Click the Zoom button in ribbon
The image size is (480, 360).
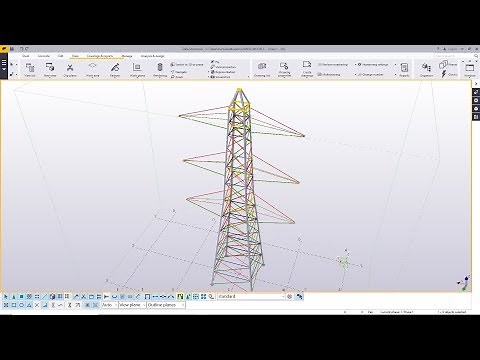click(x=177, y=77)
